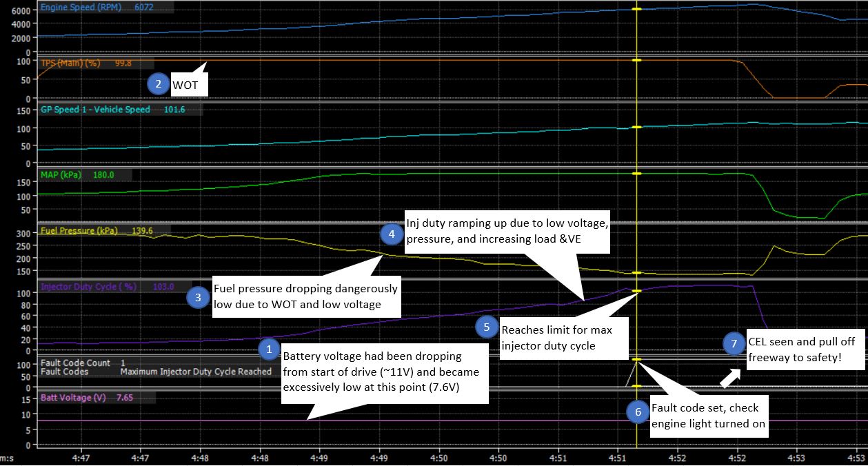Click the yellow cursor marker on Engine Speed trace
The height and width of the screenshot is (466, 868).
[x=636, y=9]
